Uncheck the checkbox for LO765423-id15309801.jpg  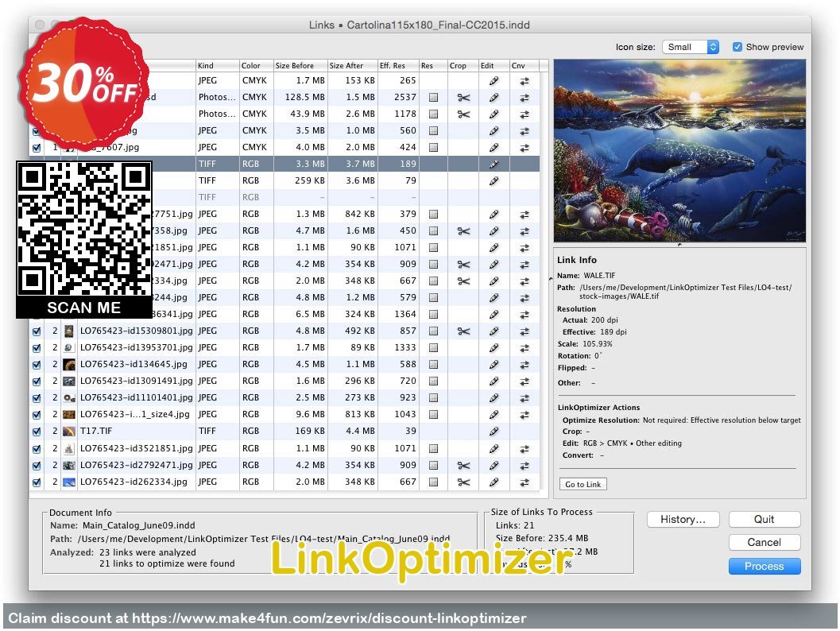click(37, 331)
